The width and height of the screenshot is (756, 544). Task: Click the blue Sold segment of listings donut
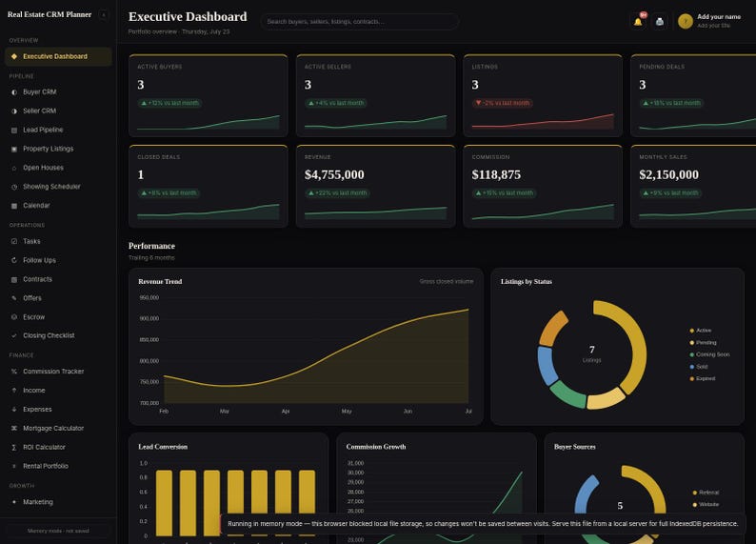(546, 365)
